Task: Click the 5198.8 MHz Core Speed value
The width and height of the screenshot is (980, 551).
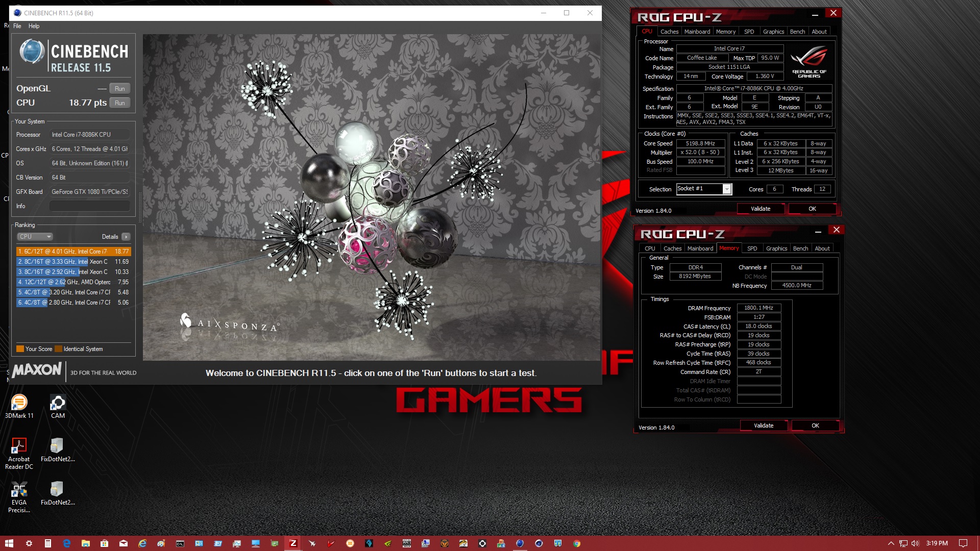Action: pos(700,143)
